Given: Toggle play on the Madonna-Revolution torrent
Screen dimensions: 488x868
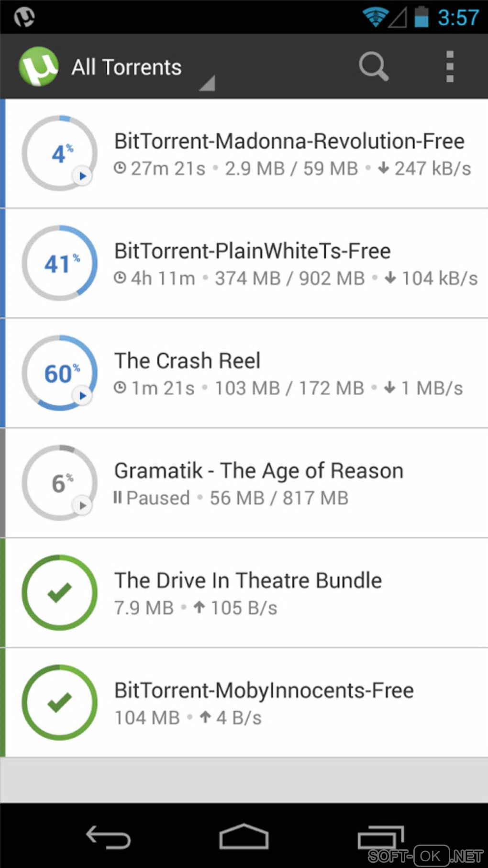Looking at the screenshot, I should [x=82, y=176].
